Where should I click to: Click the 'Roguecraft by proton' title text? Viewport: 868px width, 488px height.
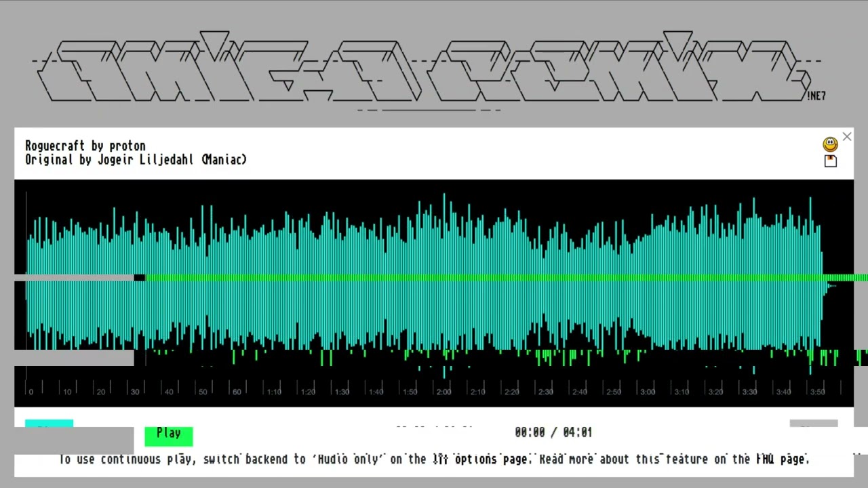85,146
